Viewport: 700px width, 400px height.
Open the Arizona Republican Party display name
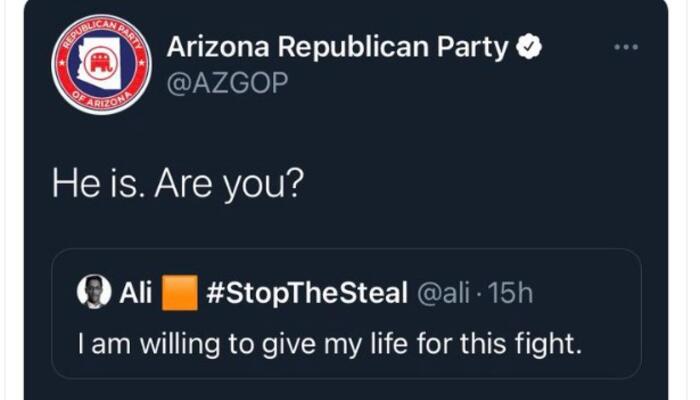(338, 47)
